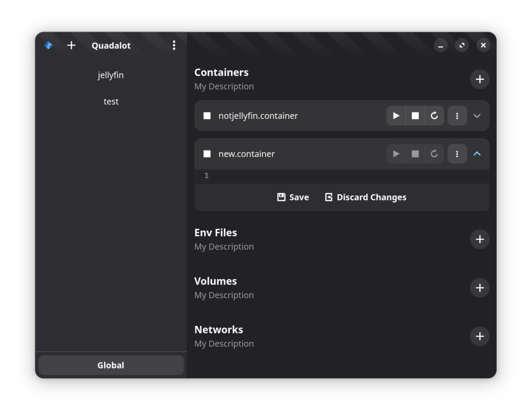
Task: Add a new Volume
Action: (x=480, y=288)
